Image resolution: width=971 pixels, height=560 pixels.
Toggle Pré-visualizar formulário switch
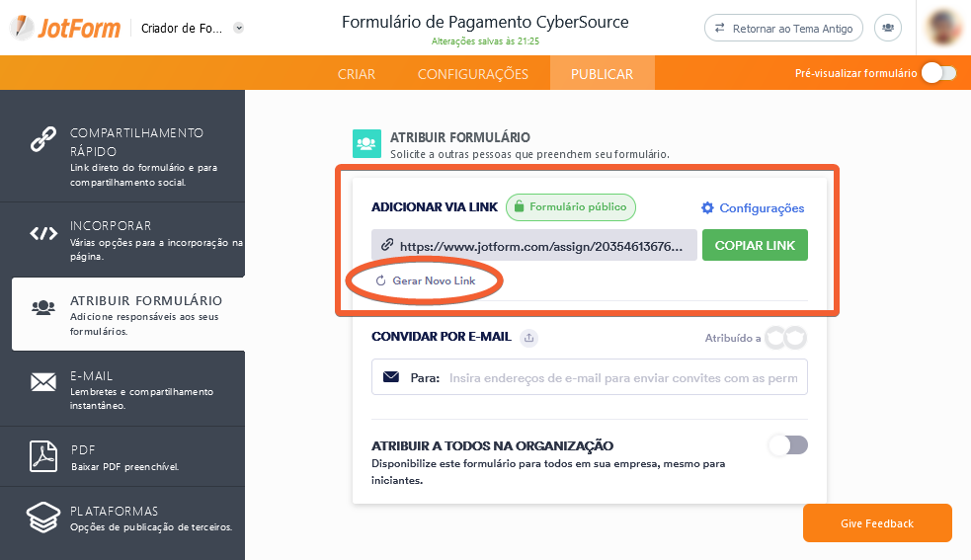(937, 73)
